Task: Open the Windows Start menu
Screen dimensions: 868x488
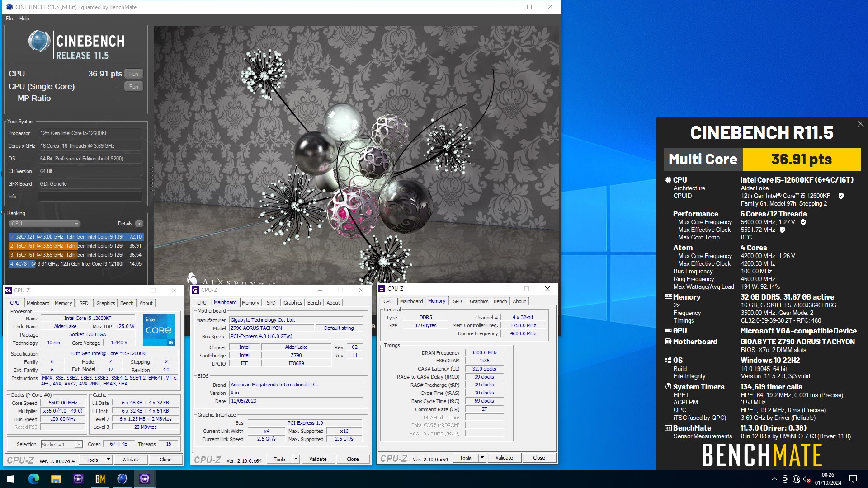Action: pyautogui.click(x=11, y=479)
